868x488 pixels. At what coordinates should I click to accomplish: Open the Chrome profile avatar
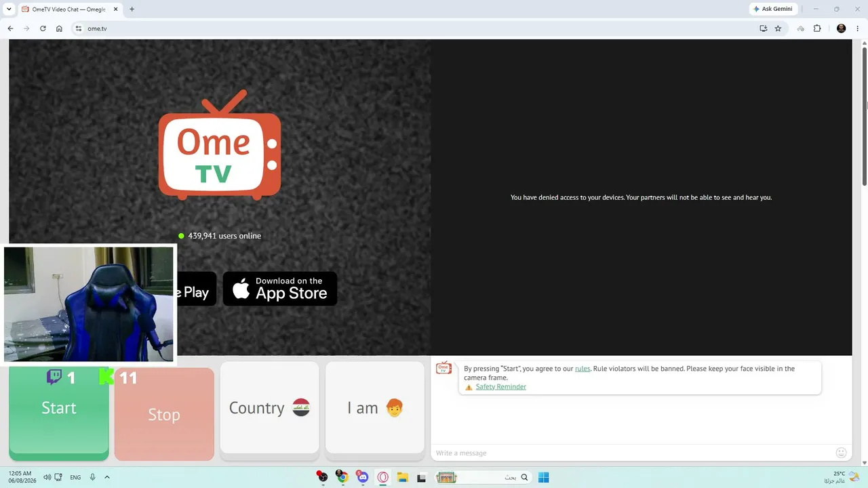tap(842, 28)
